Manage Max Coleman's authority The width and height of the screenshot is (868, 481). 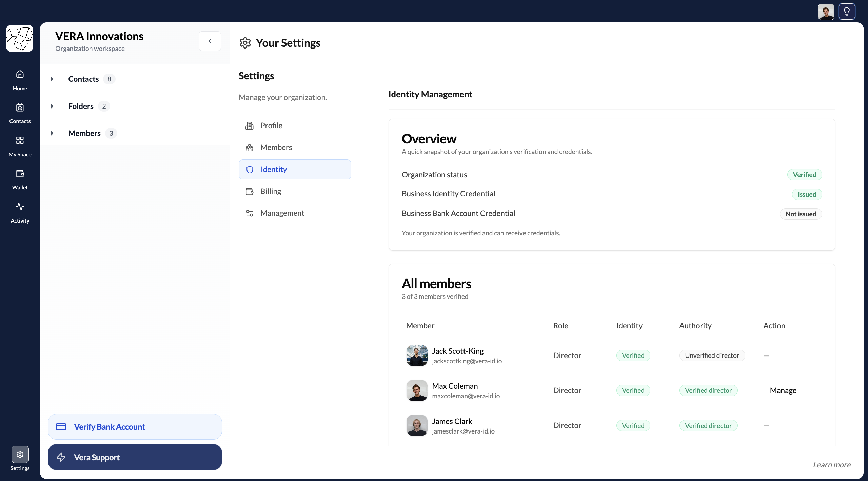[783, 390]
